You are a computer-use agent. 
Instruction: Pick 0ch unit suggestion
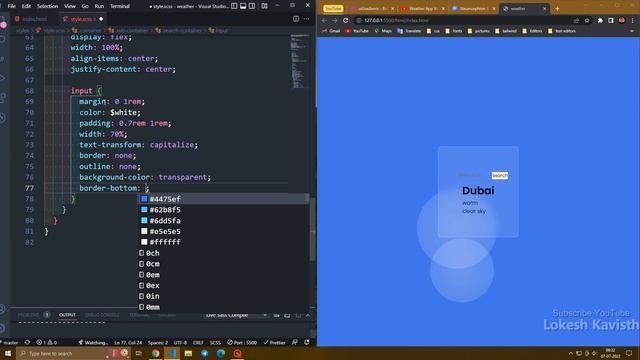[223, 253]
